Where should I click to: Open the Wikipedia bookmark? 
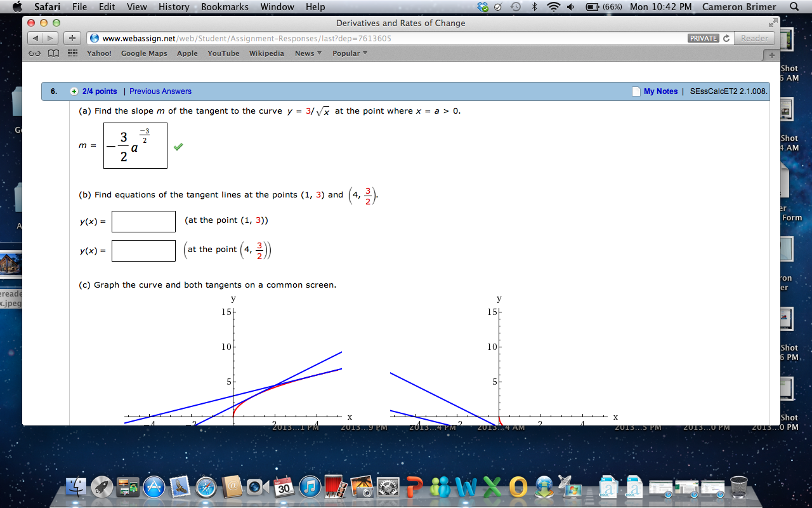coord(266,53)
